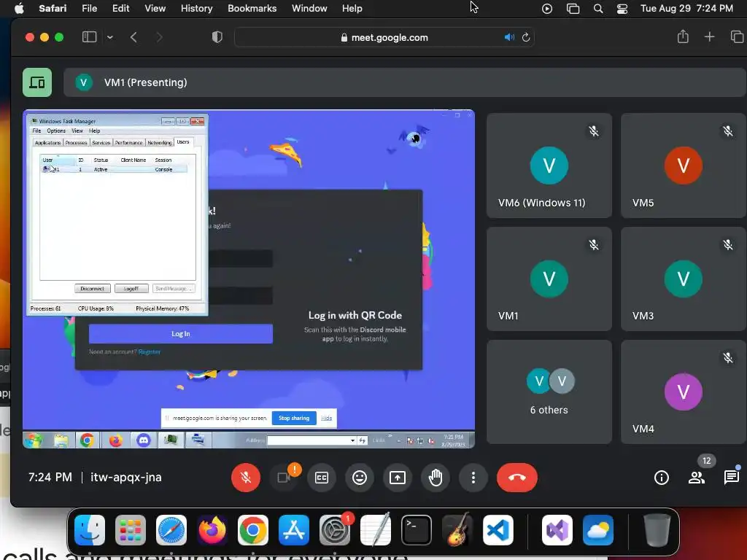The height and width of the screenshot is (560, 747).
Task: Click Stop sharing button
Action: 294,418
